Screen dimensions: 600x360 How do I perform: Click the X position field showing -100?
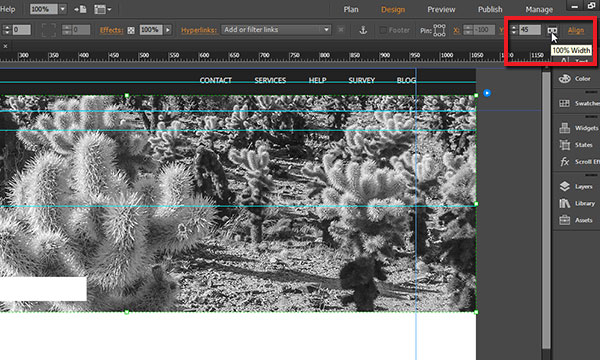tap(484, 30)
